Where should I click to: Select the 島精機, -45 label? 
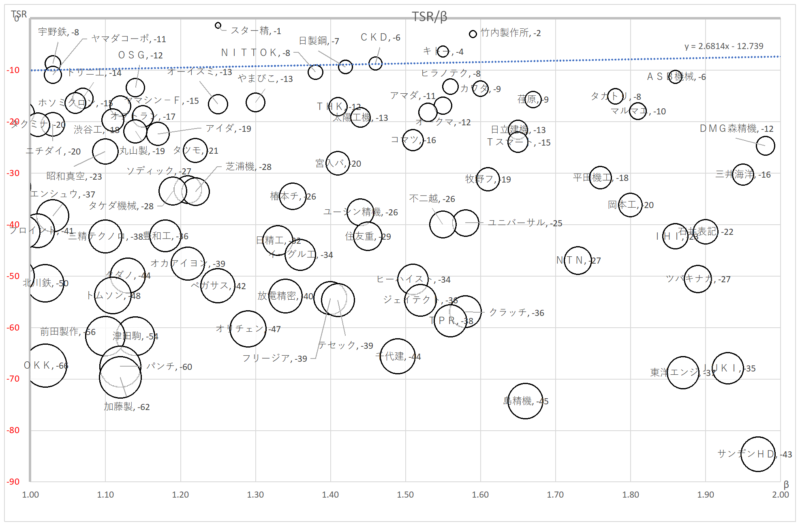526,402
